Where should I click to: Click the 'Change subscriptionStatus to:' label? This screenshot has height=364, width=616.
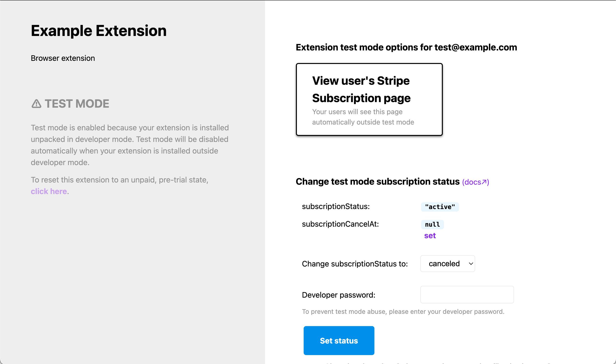click(x=355, y=264)
